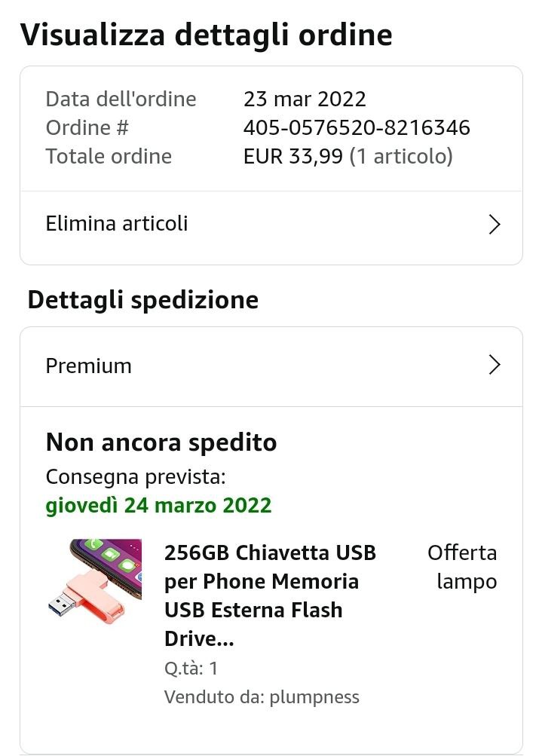
Task: Click the Non ancora spedito status heading
Action: (x=161, y=442)
